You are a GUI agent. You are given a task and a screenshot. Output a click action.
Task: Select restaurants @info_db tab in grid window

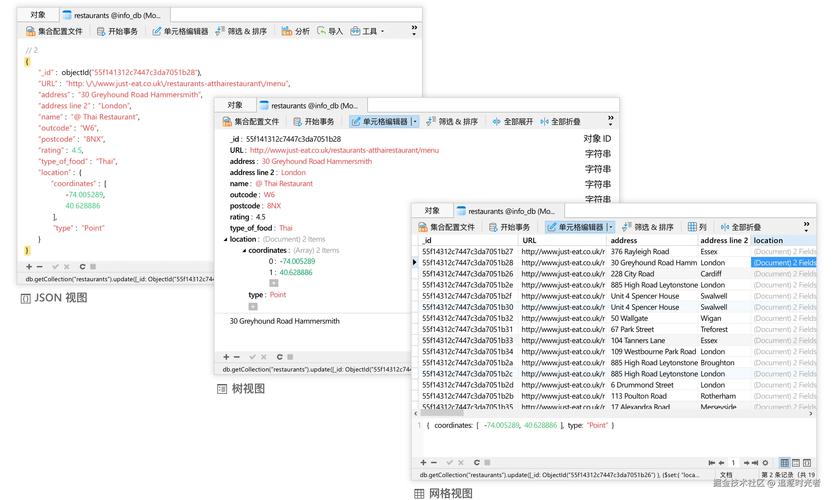point(506,211)
